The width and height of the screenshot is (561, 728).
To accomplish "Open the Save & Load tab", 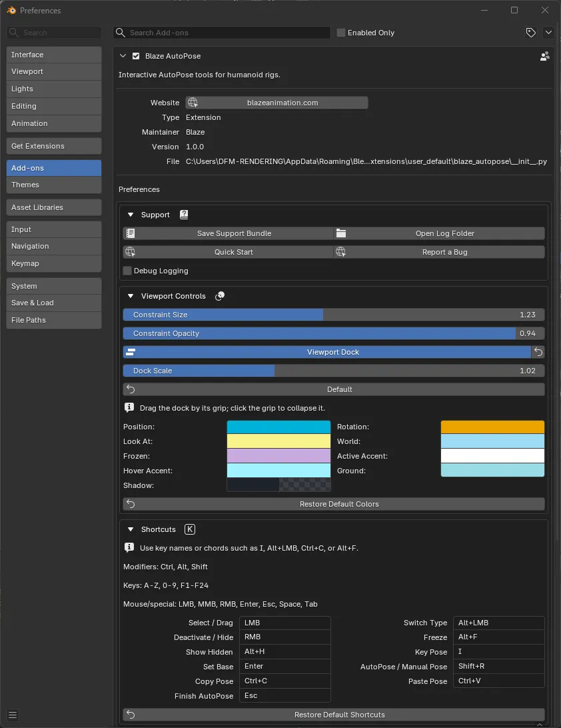I will coord(54,303).
